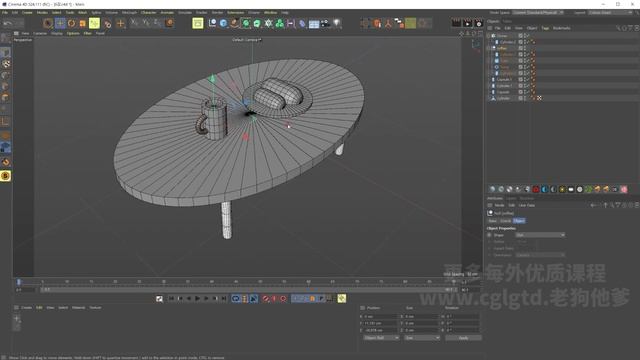This screenshot has width=640, height=360.
Task: Play the animation forwards
Action: pyautogui.click(x=198, y=299)
